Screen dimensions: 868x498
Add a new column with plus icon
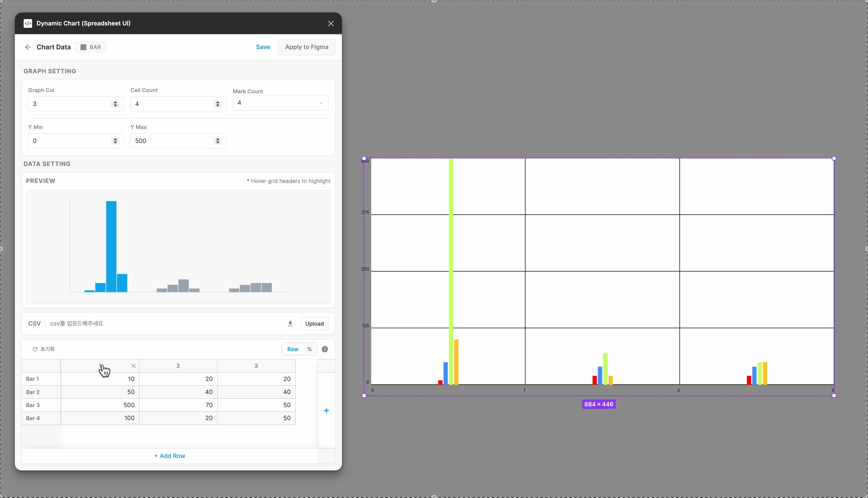(x=326, y=410)
